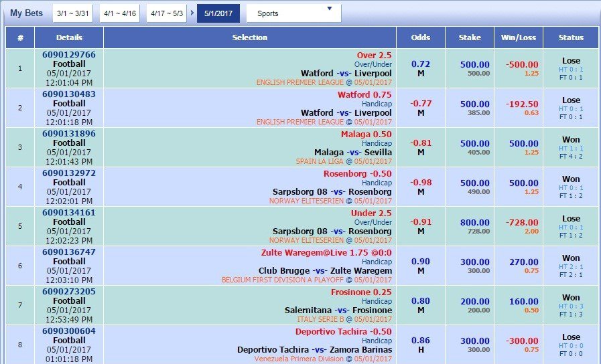Viewport: 601px width, 364px height.
Task: Click Zulte Waregem@Live 1.75 selection
Action: [326, 253]
